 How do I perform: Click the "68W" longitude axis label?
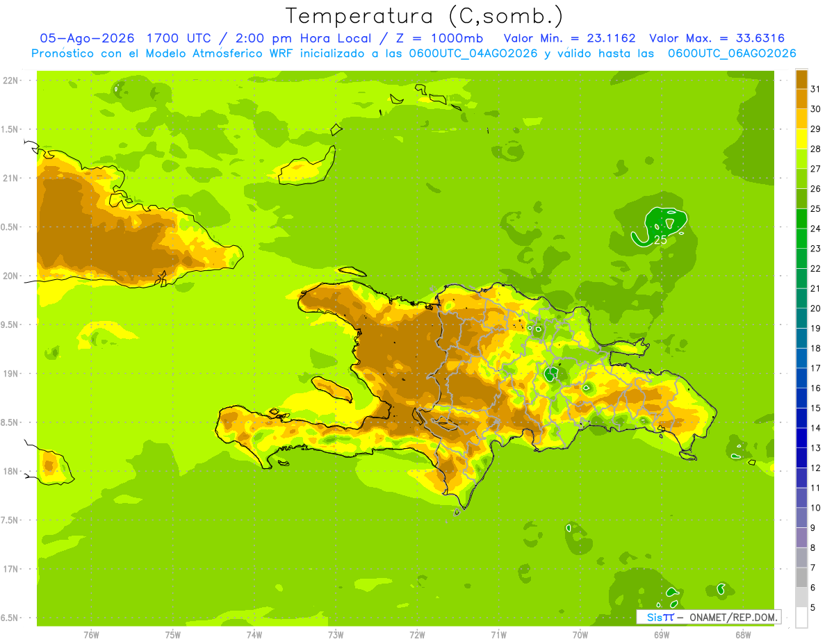pos(743,634)
